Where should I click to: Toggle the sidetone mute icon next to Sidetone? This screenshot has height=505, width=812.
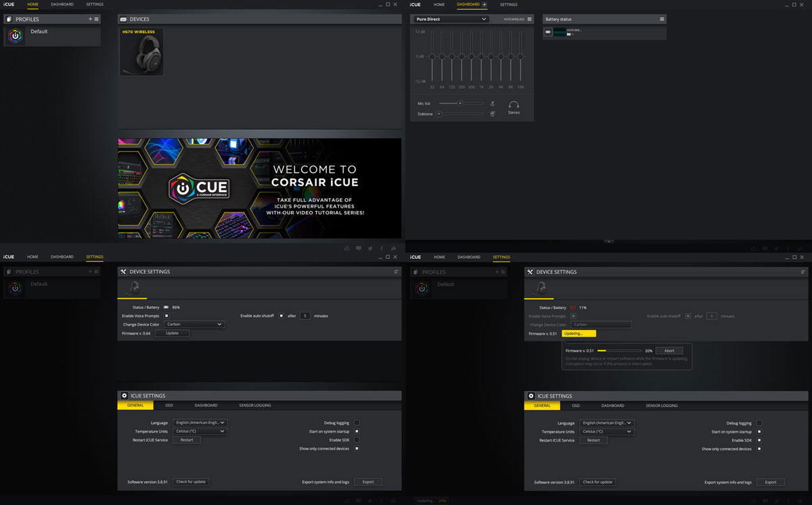pos(493,114)
